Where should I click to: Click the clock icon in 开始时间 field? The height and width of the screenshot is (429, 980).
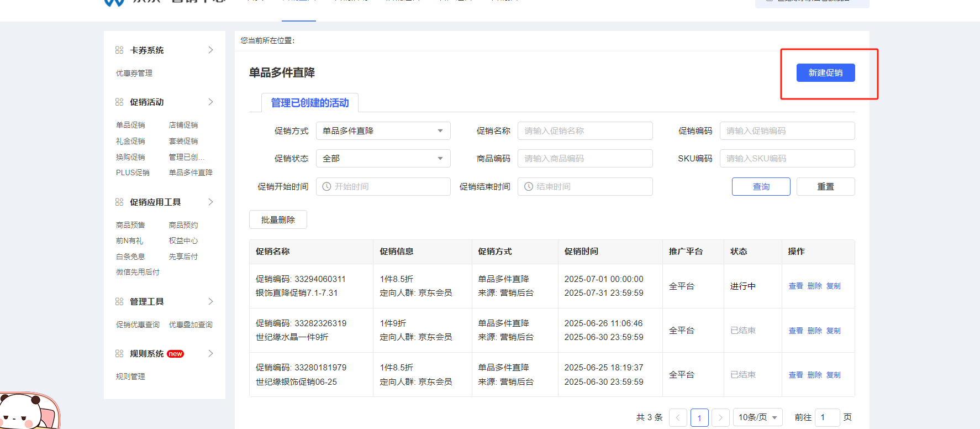pyautogui.click(x=326, y=187)
